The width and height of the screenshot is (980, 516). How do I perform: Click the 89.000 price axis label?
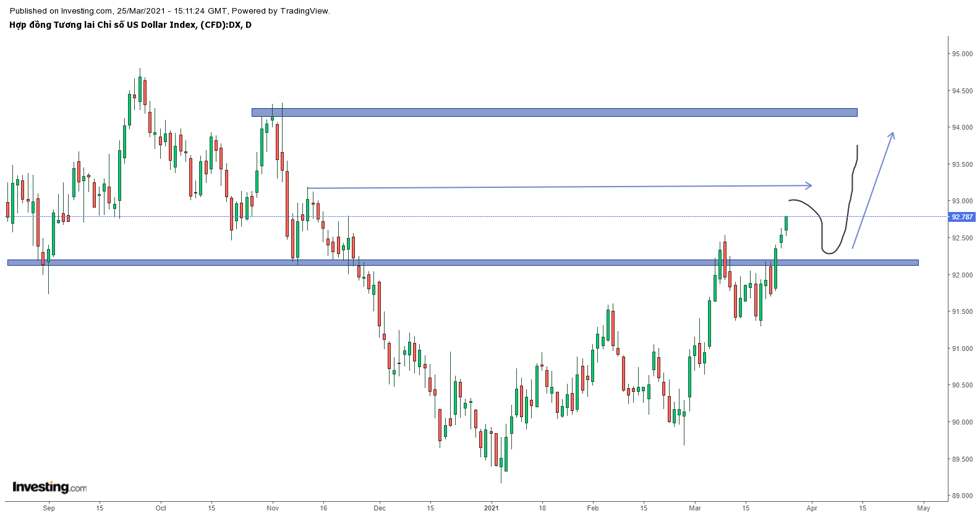pos(962,496)
